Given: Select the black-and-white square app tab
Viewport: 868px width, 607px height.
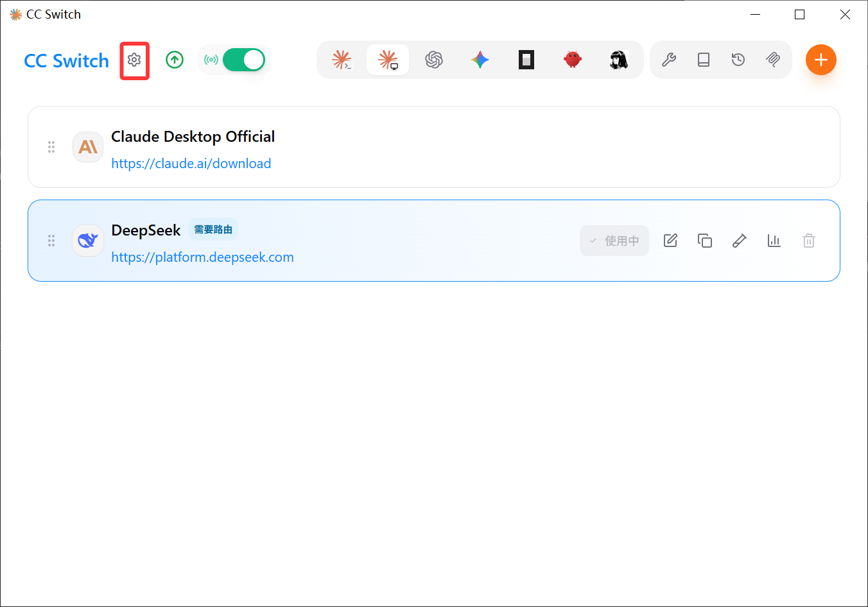Looking at the screenshot, I should (526, 60).
